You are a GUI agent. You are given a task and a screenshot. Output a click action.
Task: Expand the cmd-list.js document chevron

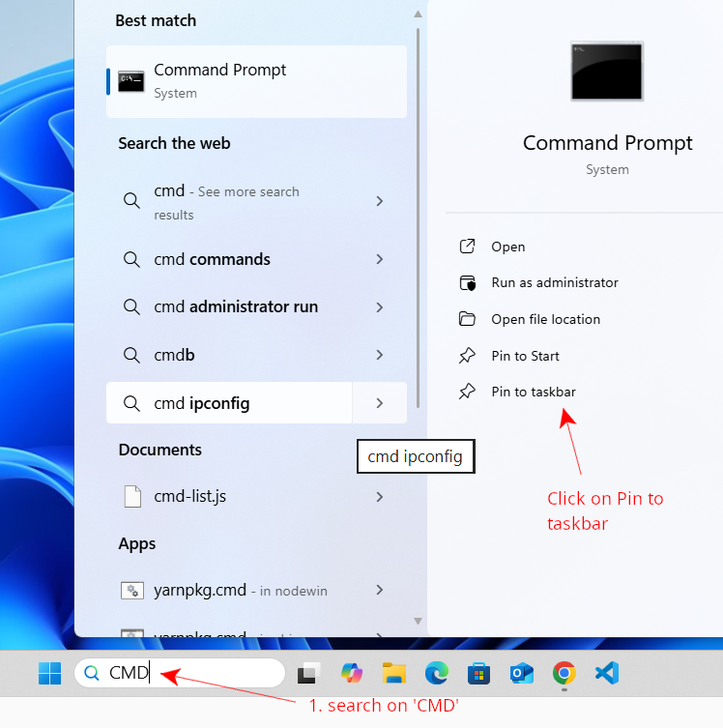(380, 497)
